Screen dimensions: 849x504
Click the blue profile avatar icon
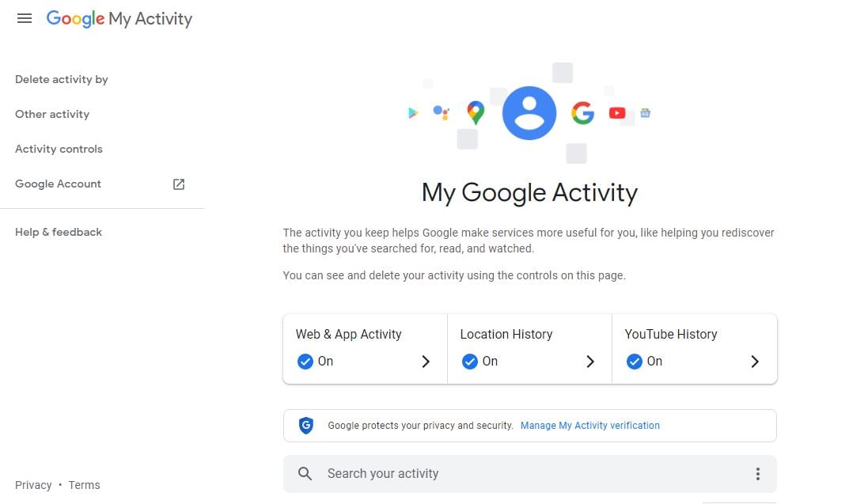coord(529,113)
